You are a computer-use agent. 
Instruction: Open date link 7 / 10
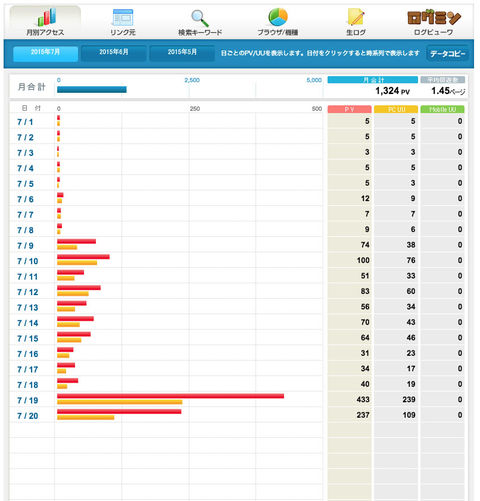(28, 261)
